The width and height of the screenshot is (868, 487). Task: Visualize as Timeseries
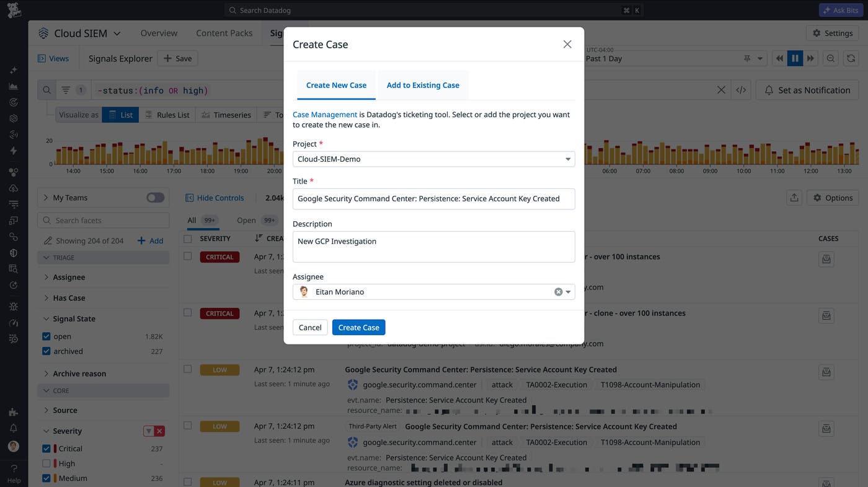coord(226,115)
